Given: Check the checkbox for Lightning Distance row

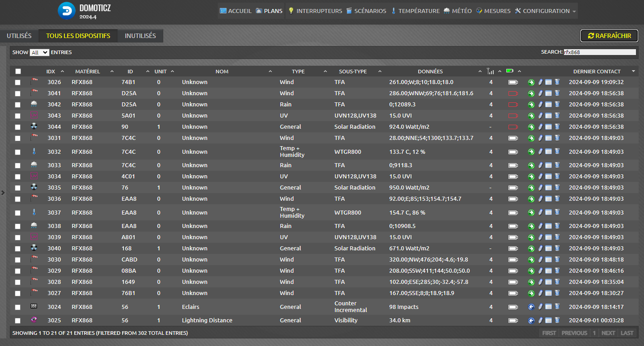Looking at the screenshot, I should click(18, 321).
